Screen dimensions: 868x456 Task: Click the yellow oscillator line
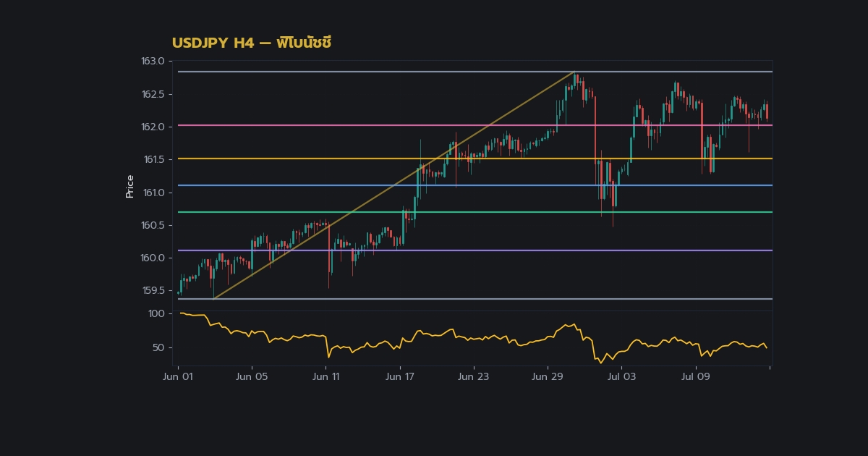[475, 338]
